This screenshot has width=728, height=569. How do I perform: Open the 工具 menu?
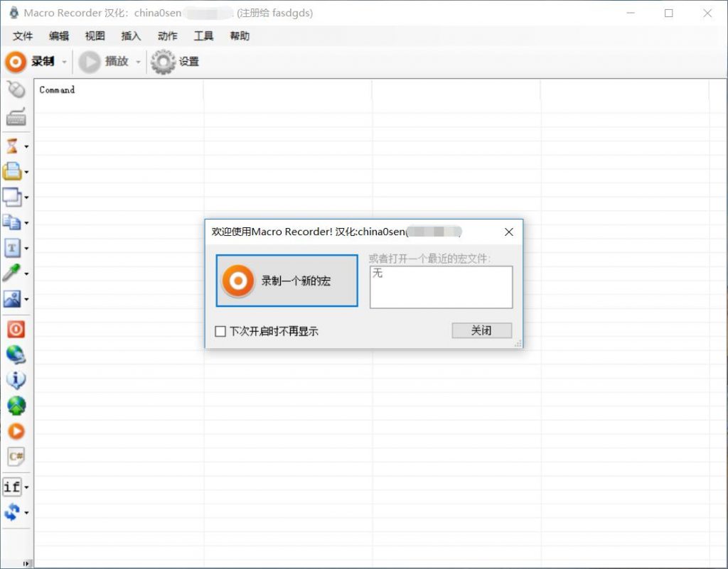pos(203,36)
